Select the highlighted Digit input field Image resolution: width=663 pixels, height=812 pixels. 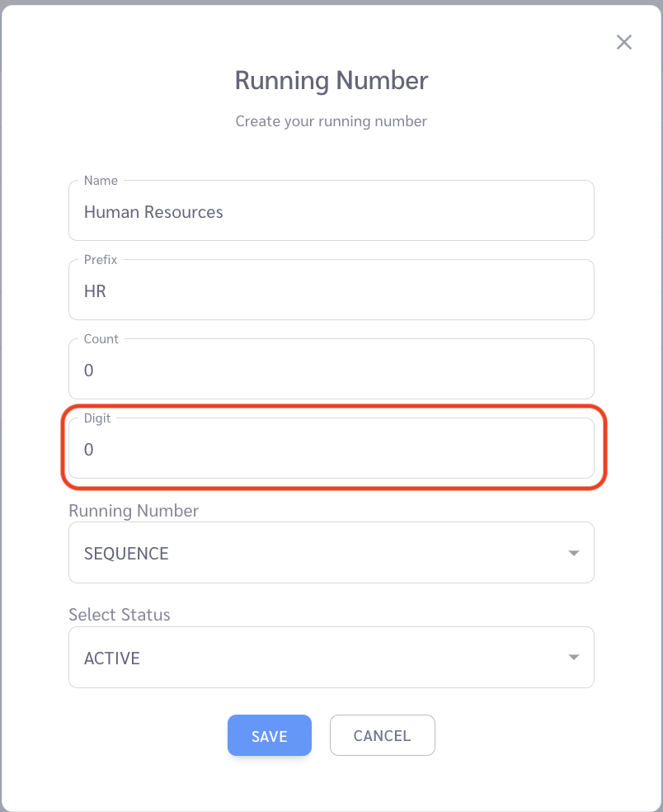[331, 448]
